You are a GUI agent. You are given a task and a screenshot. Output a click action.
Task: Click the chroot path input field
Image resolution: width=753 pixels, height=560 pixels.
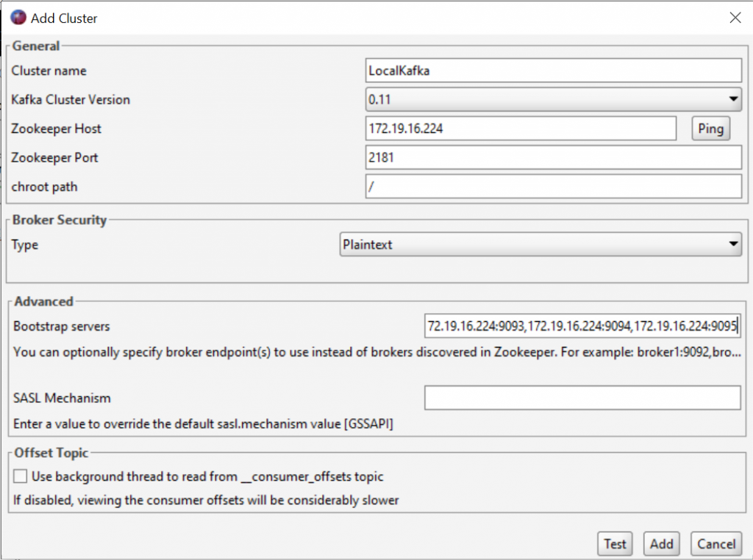553,187
